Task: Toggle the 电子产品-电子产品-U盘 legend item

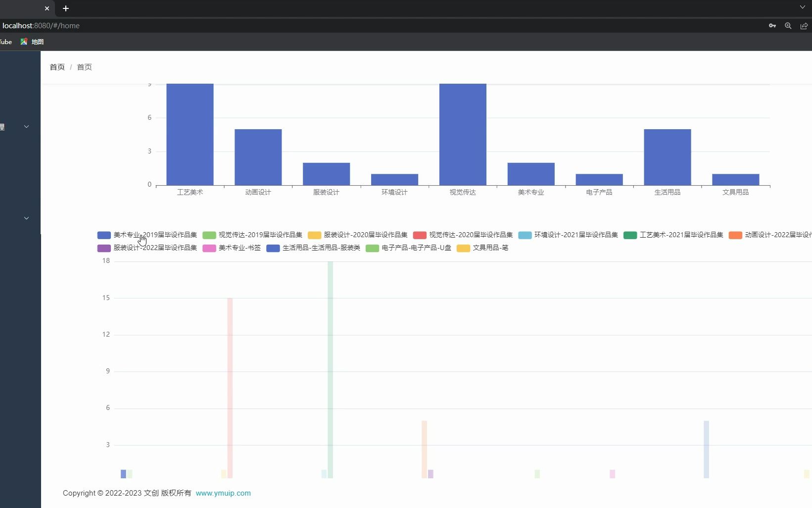Action: 408,248
